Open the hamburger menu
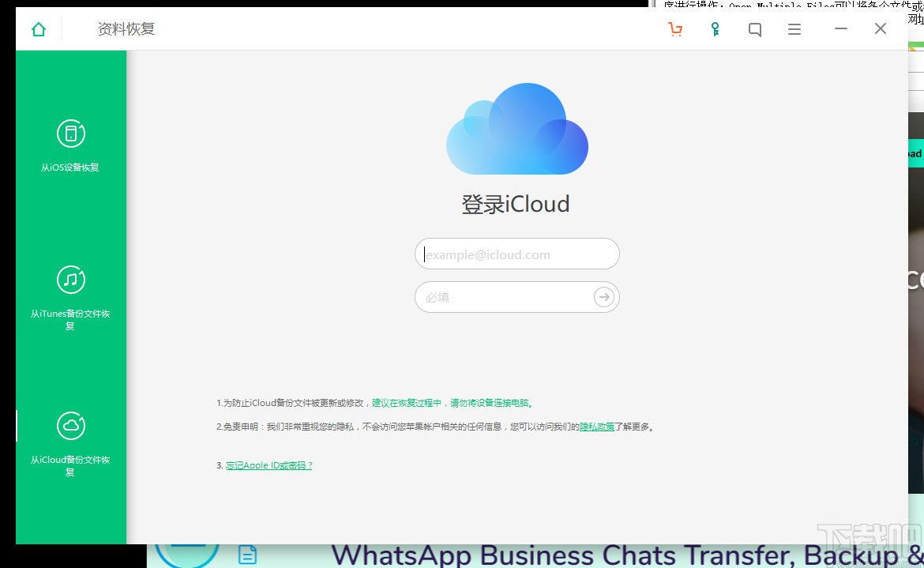Viewport: 924px width, 568px height. [794, 29]
